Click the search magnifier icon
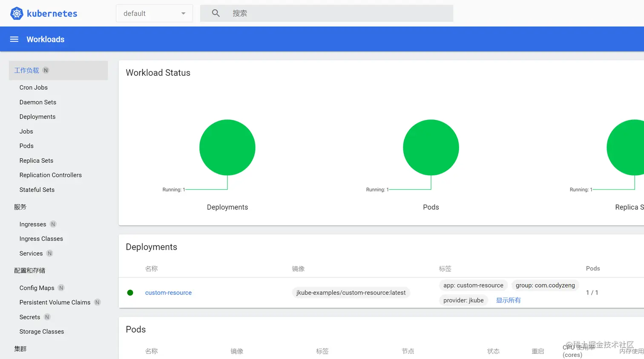644x359 pixels. (216, 13)
